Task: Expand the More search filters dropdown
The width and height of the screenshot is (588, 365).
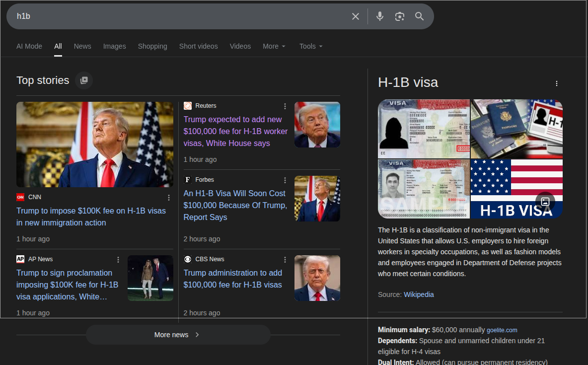Action: click(274, 46)
